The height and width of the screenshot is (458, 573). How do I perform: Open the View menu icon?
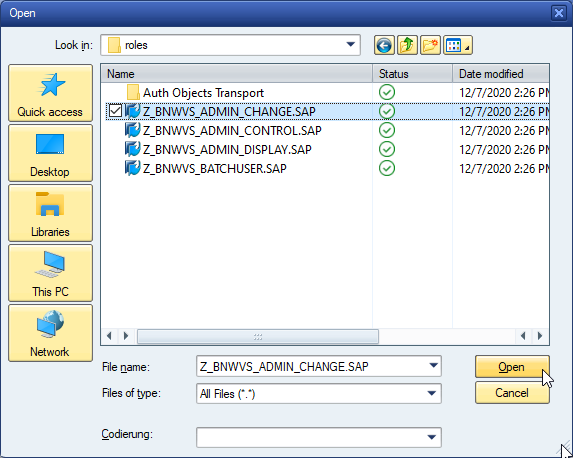(x=458, y=45)
